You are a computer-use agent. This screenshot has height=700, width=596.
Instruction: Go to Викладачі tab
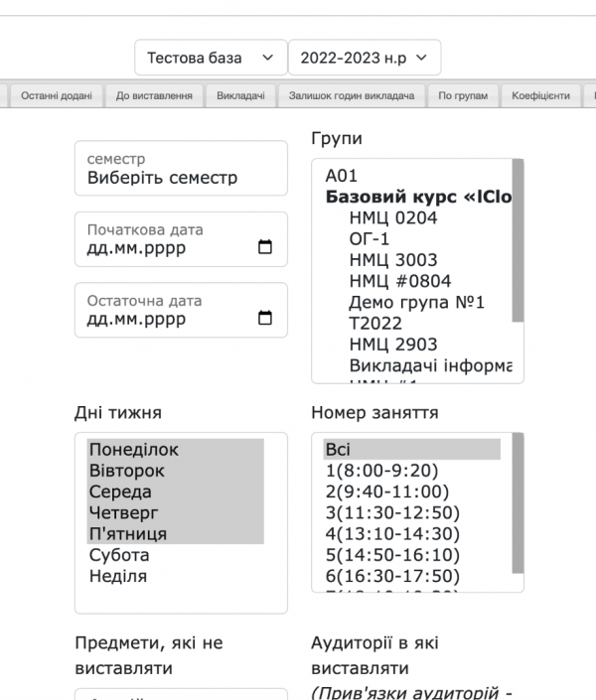[239, 95]
